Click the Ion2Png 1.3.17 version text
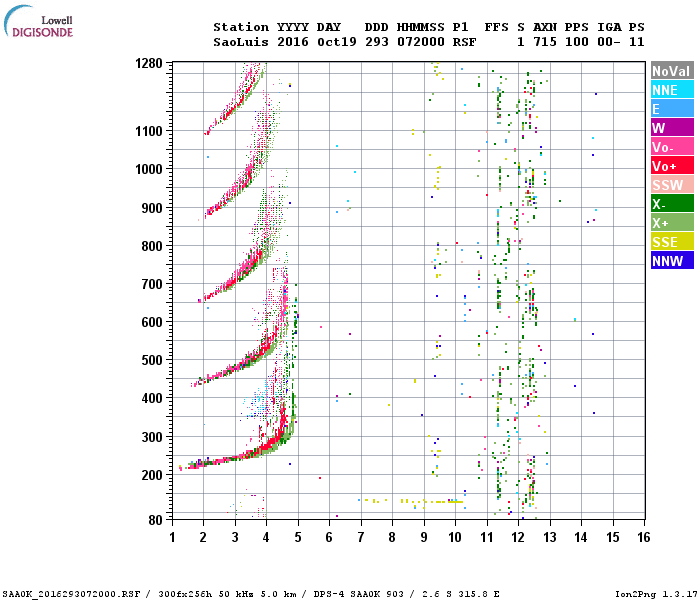 (656, 594)
